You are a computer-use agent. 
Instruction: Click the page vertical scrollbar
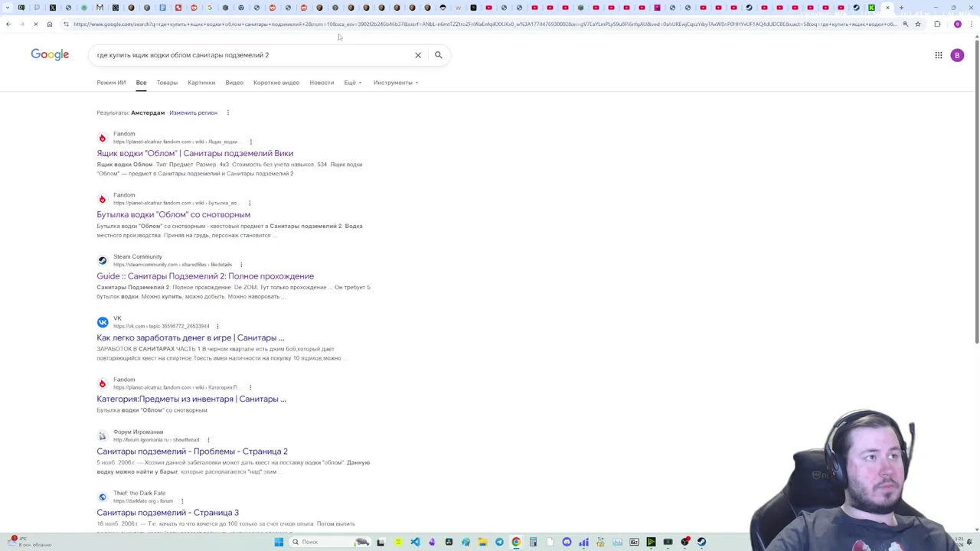[976, 191]
